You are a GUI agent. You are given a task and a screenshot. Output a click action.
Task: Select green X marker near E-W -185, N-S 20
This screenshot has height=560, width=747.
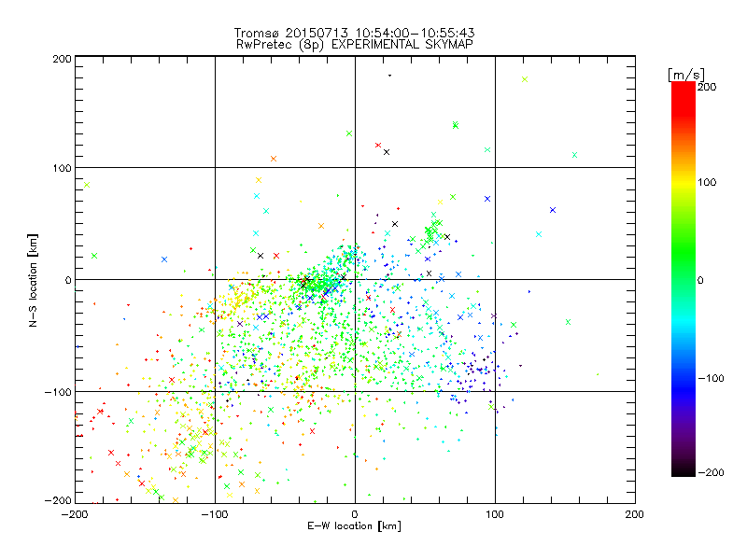94,256
